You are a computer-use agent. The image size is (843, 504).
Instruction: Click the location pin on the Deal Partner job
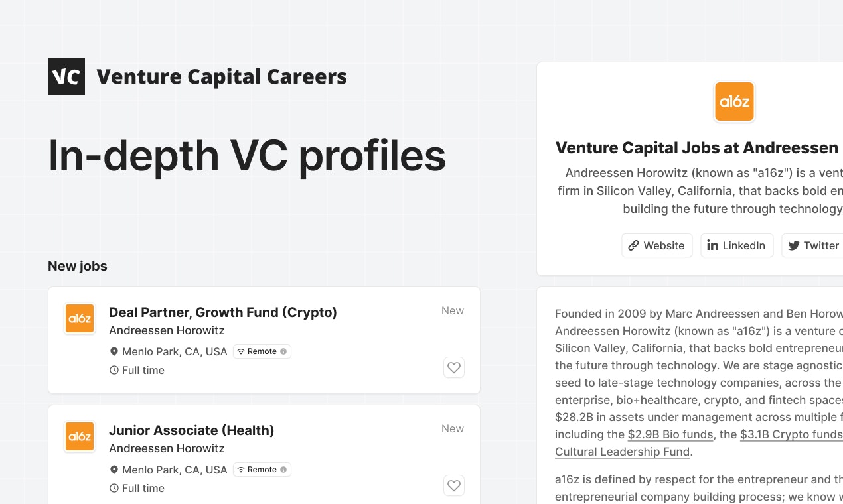114,351
